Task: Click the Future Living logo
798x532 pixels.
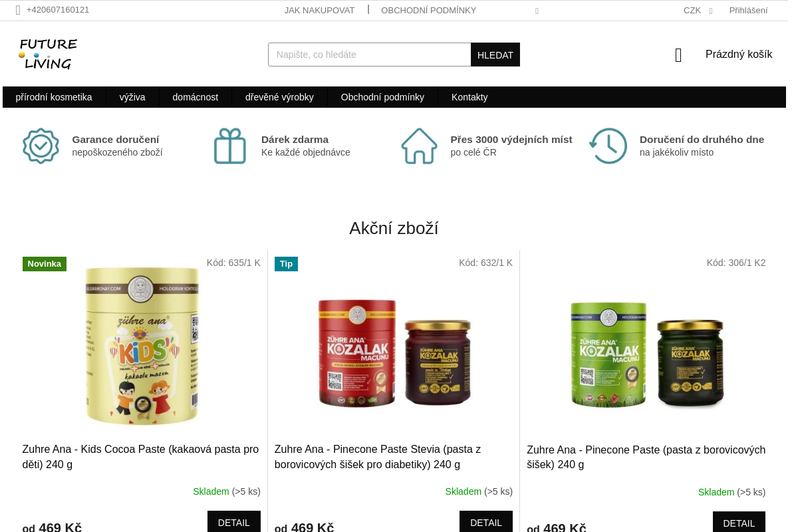Action: coord(48,54)
